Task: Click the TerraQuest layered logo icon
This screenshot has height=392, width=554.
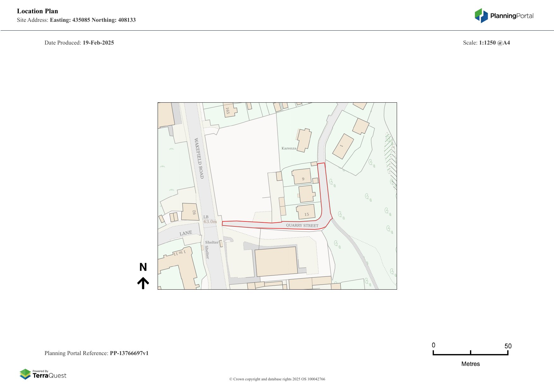Action: tap(25, 374)
